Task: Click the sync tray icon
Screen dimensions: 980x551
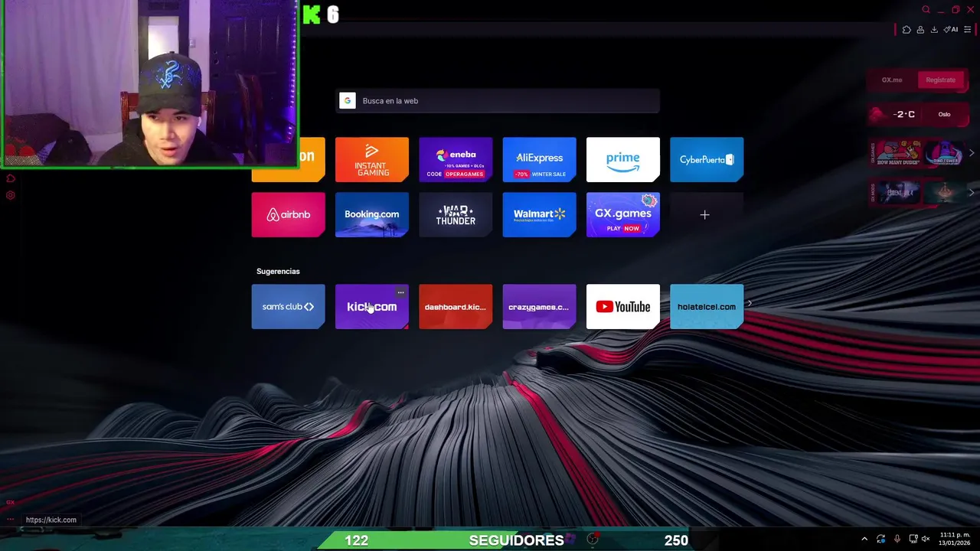Action: click(881, 540)
